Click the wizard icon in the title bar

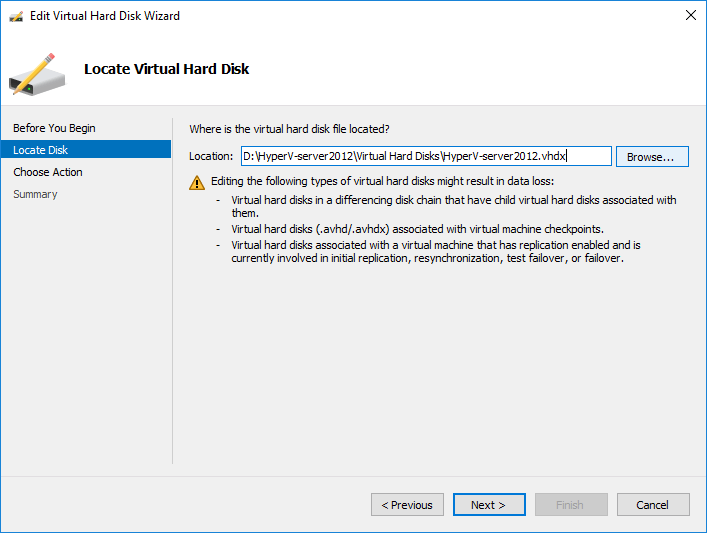[x=16, y=16]
